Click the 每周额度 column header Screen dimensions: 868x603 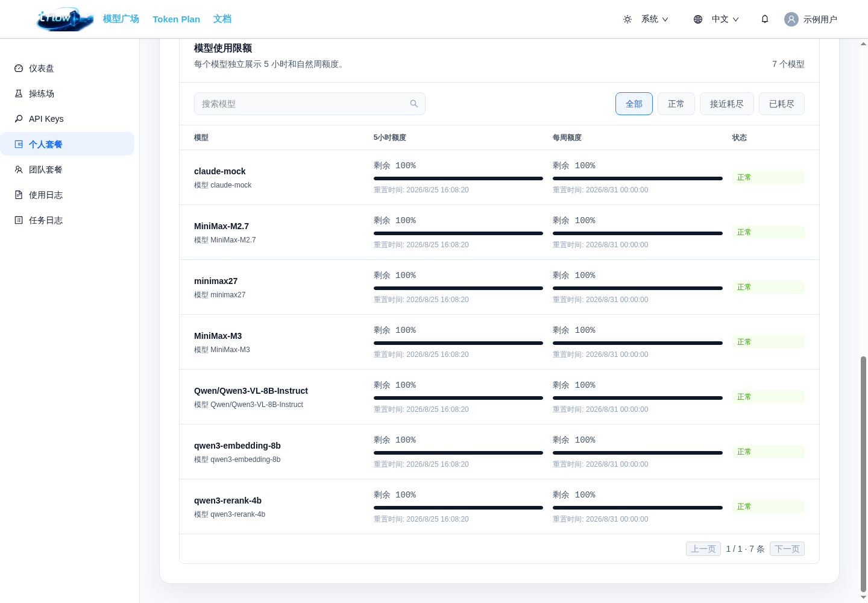click(x=567, y=137)
